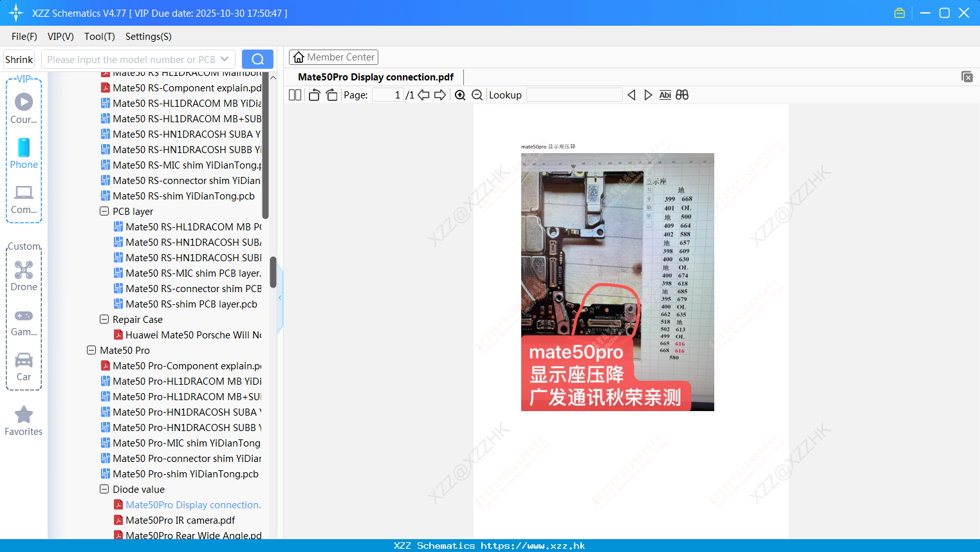Collapse the Diode value tree node
Screen dimensions: 980x552
[x=104, y=489]
